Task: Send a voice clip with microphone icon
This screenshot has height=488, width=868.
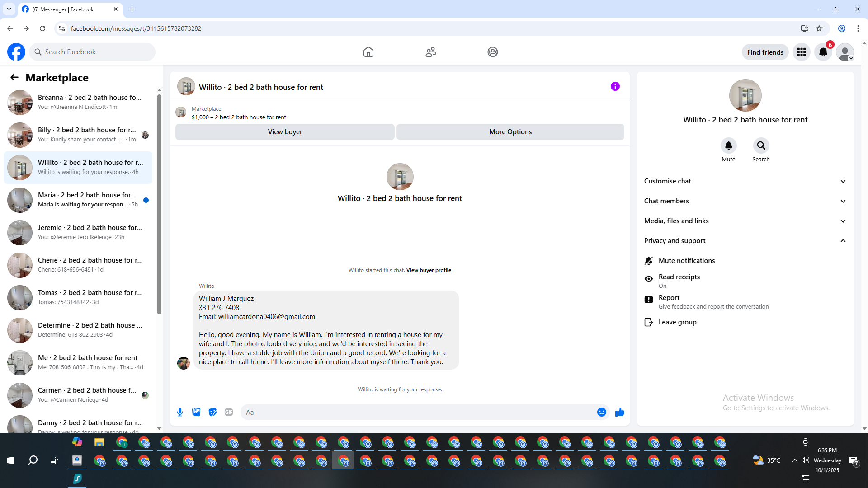Action: pyautogui.click(x=180, y=412)
